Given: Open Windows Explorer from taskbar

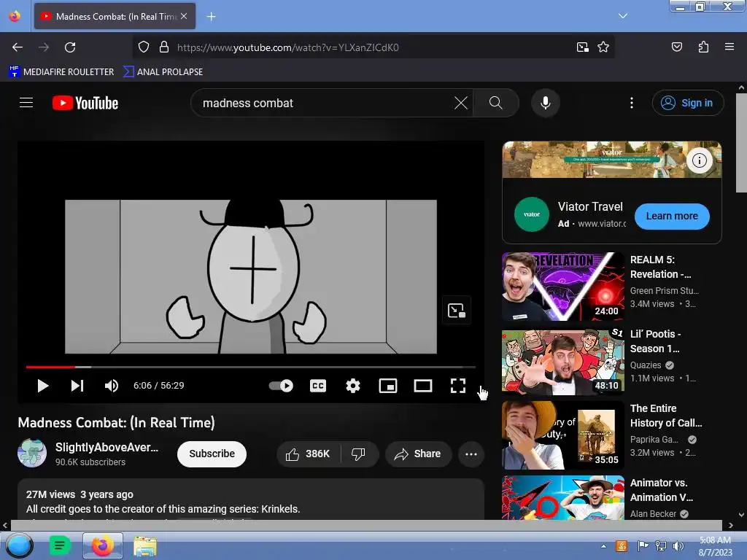Looking at the screenshot, I should (x=145, y=546).
